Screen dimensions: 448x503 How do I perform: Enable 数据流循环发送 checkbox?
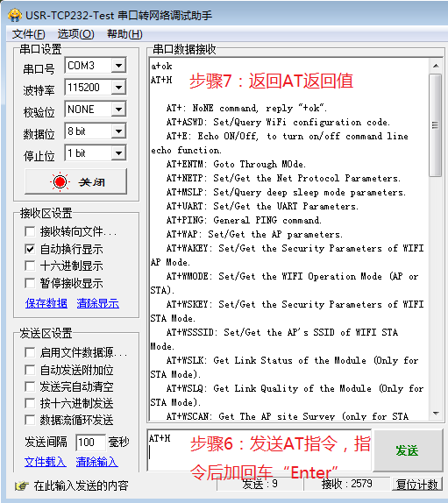point(30,420)
